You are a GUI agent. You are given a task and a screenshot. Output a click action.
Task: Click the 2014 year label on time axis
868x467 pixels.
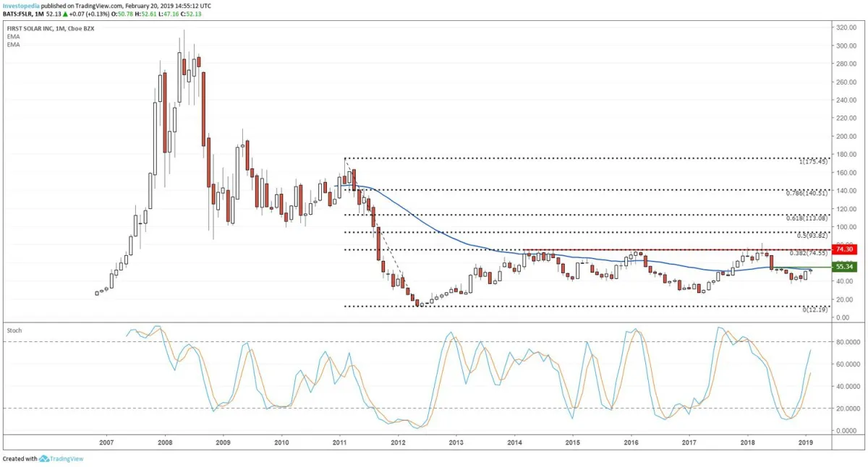tap(514, 442)
